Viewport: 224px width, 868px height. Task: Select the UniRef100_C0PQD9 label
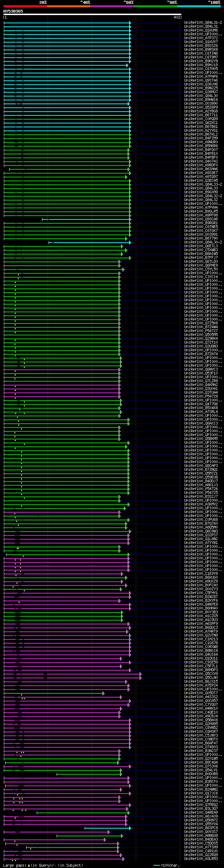pos(201,119)
